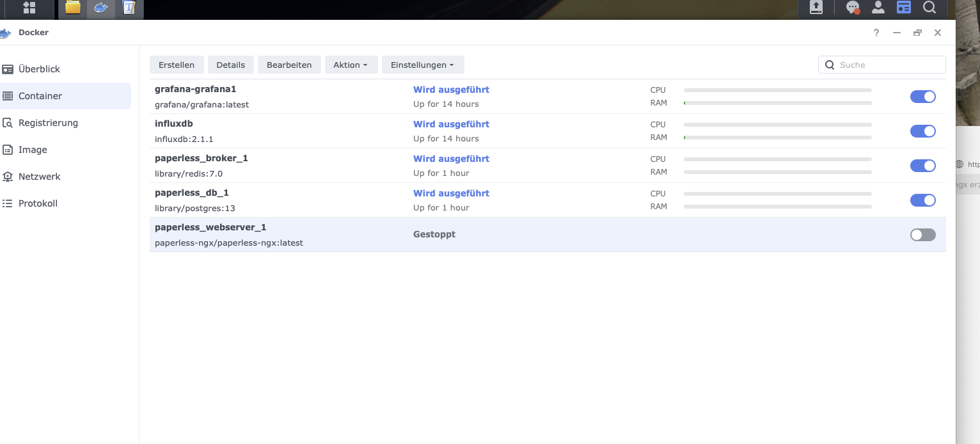Start paperless_webserver_1 using its toggle
This screenshot has width=980, height=444.
922,235
